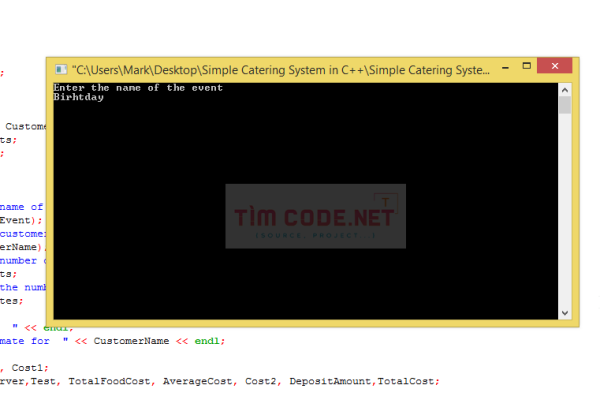Click "Cost1;" in the code editor
Screen dimensions: 600x400
pos(30,368)
